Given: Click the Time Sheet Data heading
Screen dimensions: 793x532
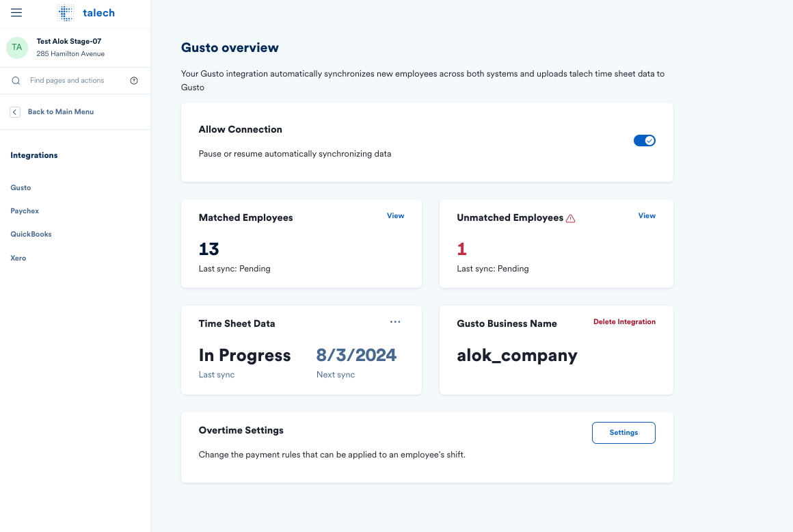Looking at the screenshot, I should pos(237,323).
